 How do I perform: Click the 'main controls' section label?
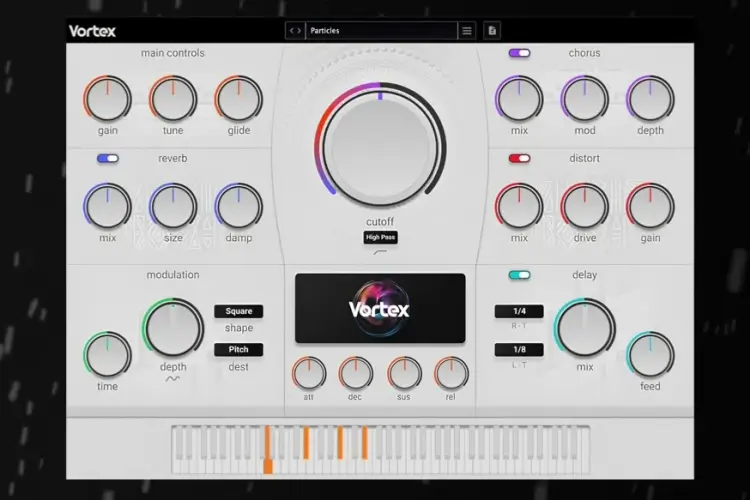click(x=173, y=53)
